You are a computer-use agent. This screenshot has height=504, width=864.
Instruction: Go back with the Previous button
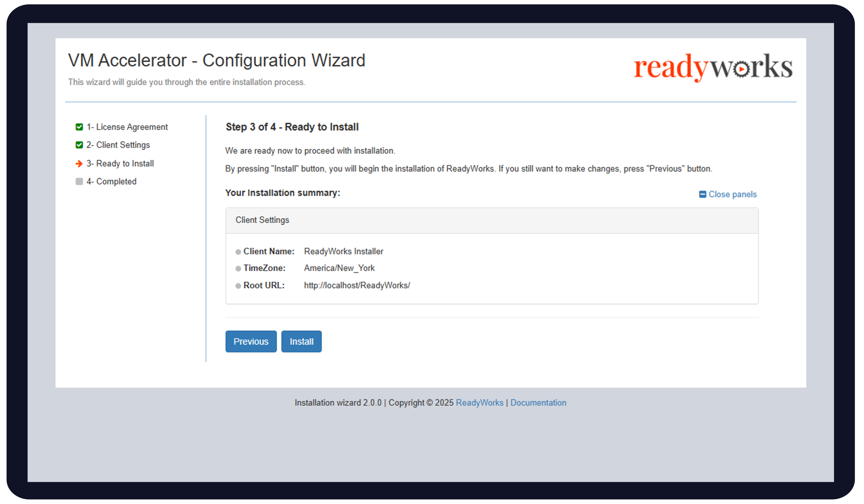pyautogui.click(x=251, y=341)
